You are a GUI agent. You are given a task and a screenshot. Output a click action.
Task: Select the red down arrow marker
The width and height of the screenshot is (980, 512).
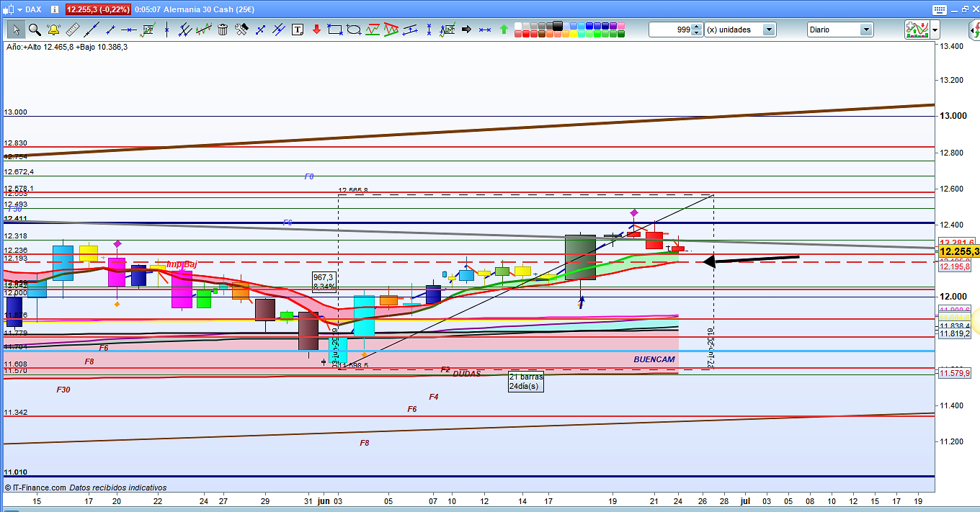[316, 30]
